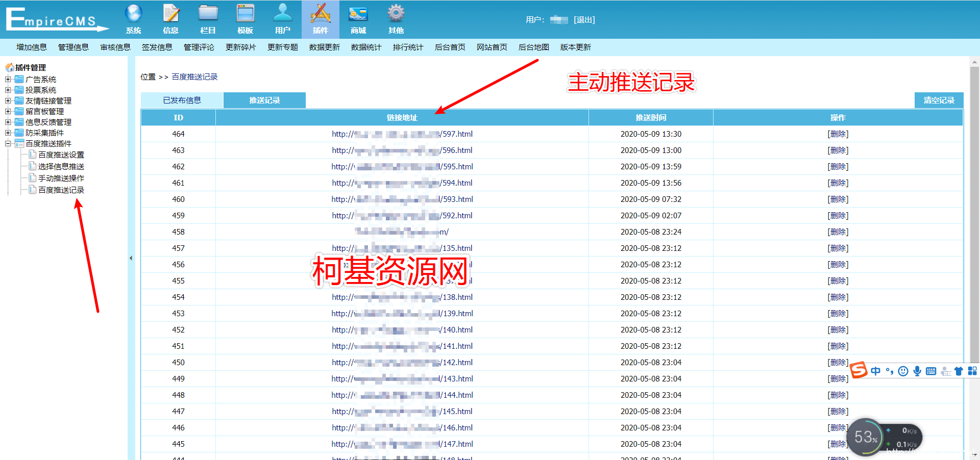
Task: Open the 选择信息推送 tree item
Action: 61,166
